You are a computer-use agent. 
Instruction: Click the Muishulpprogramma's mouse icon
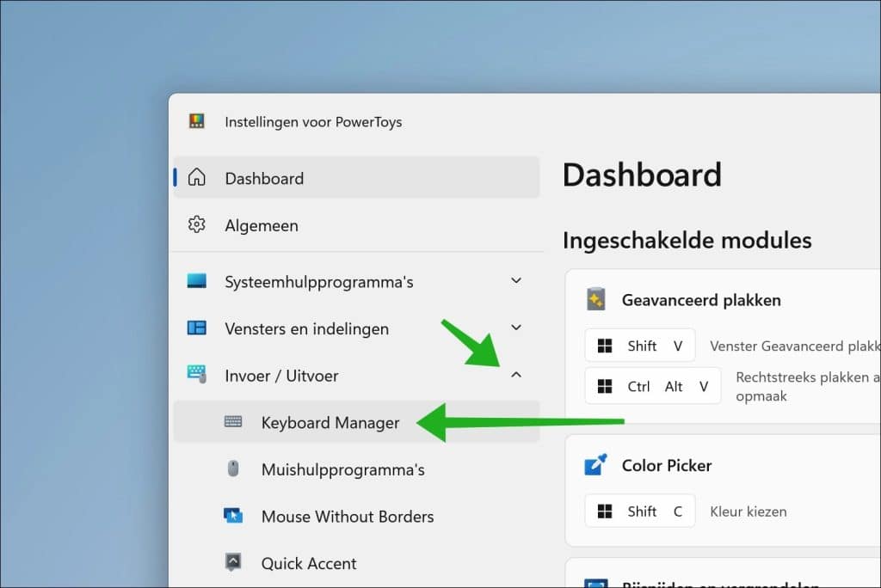(233, 469)
